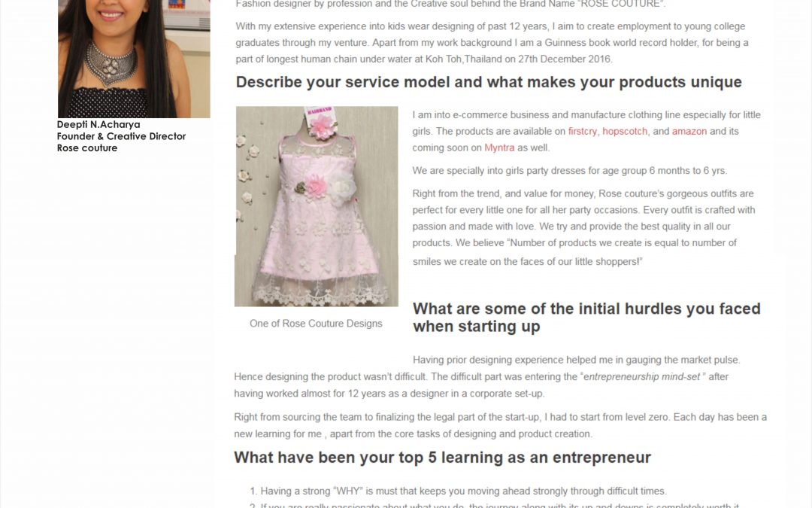
Task: Click heading 'What have been your top 5 learning'
Action: [x=442, y=458]
